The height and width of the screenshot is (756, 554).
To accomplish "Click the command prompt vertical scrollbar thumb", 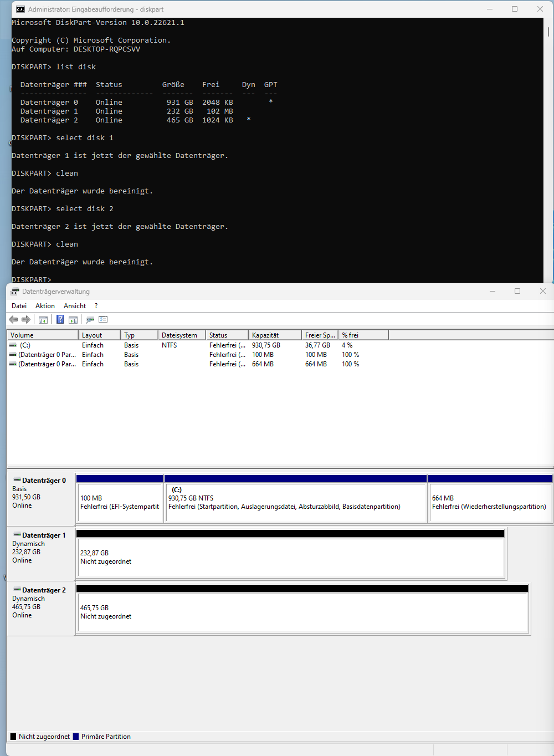I will (548, 32).
